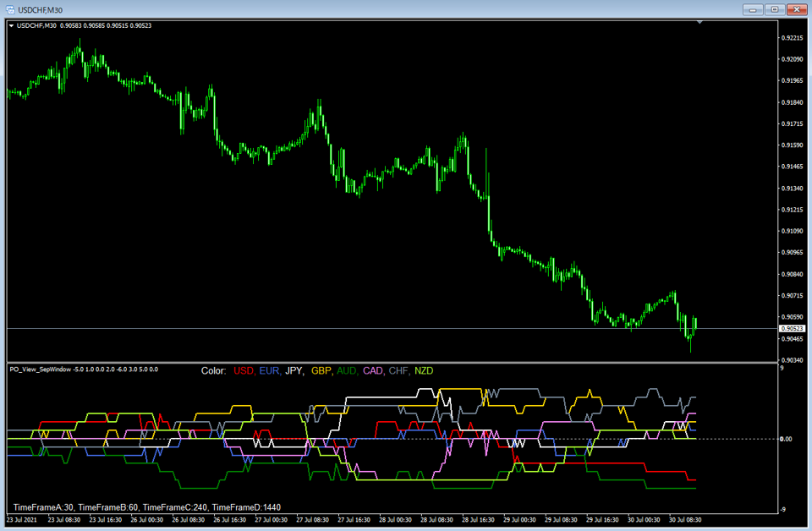Click the 28 Jul 16:30 time label

[x=479, y=520]
